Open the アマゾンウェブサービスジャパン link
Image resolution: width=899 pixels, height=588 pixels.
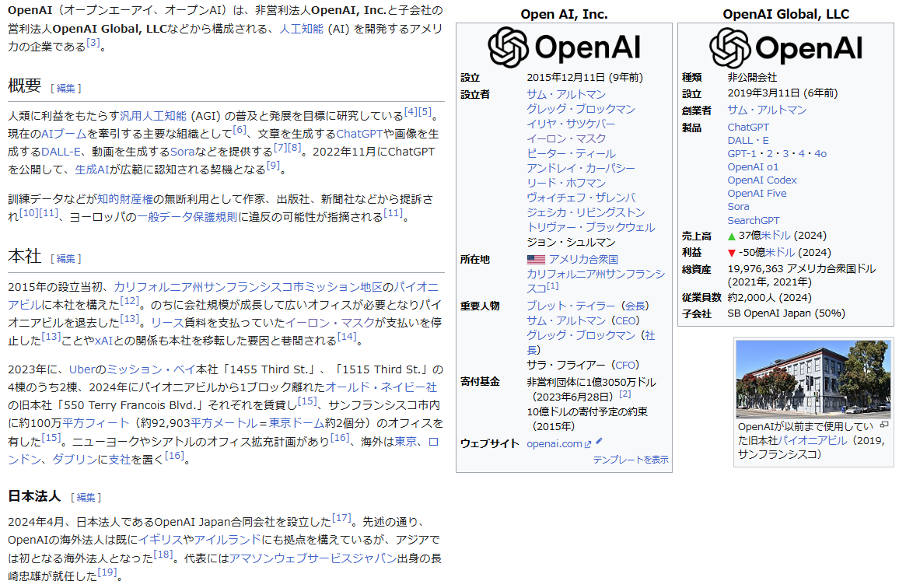(313, 558)
